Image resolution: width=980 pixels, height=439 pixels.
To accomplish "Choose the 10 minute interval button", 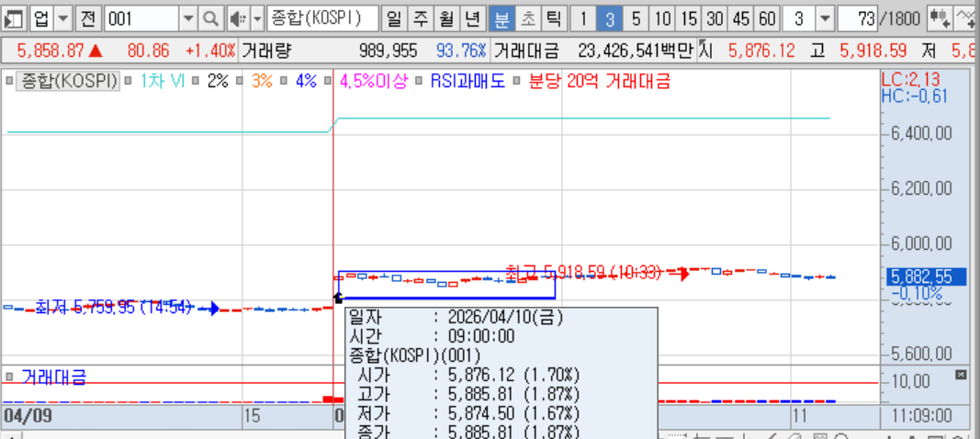I will 662,19.
